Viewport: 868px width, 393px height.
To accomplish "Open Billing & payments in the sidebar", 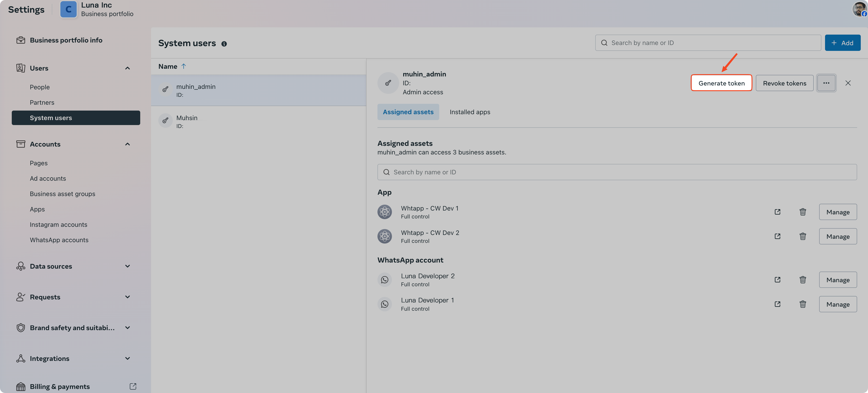I will pyautogui.click(x=60, y=386).
